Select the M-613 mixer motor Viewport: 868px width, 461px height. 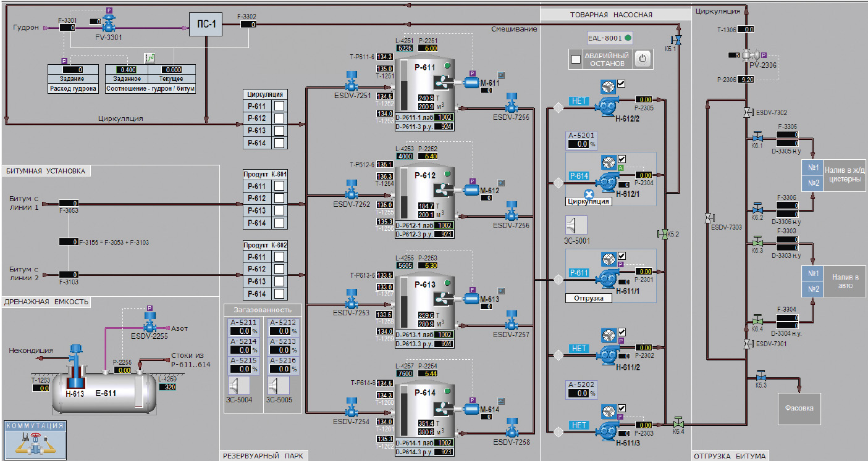(473, 299)
